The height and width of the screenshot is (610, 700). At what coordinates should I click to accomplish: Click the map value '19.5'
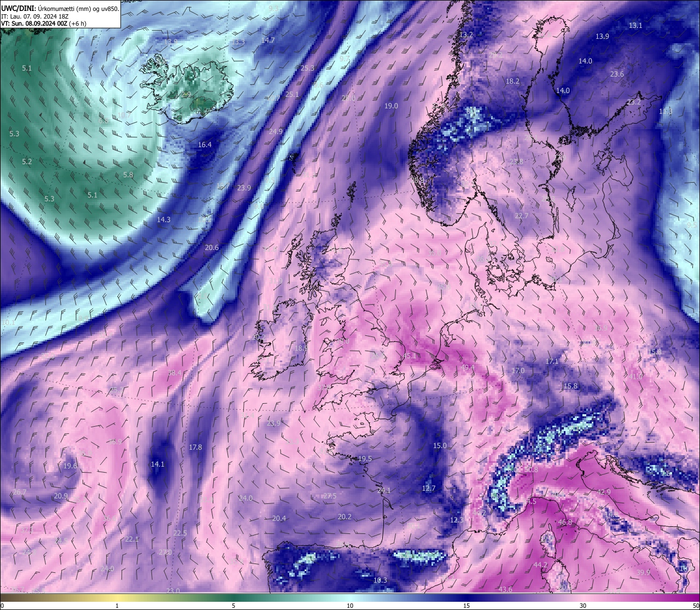pyautogui.click(x=365, y=459)
